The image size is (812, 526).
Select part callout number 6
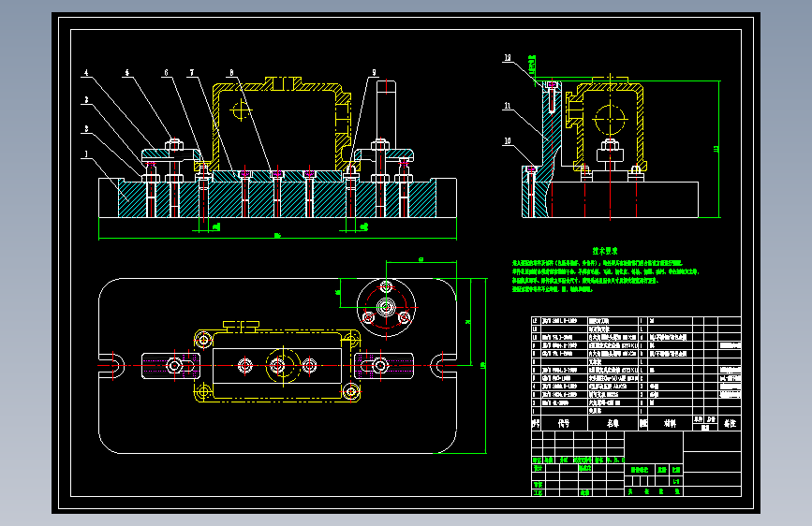click(166, 73)
